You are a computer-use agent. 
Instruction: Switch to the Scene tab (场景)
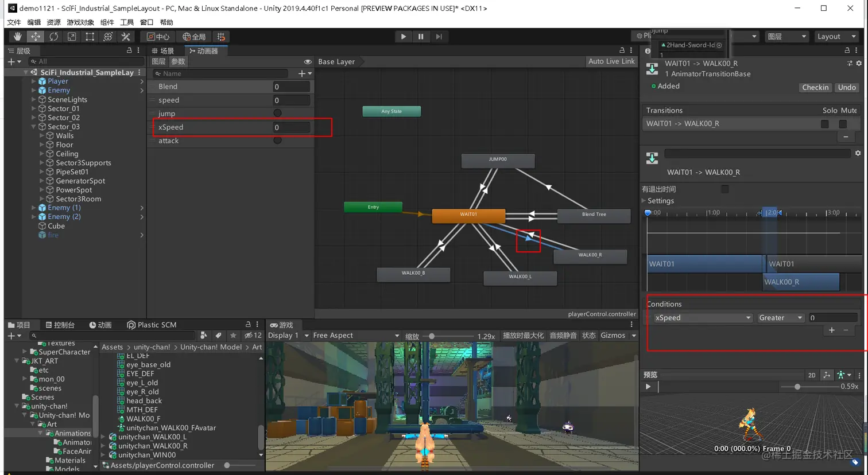(163, 51)
